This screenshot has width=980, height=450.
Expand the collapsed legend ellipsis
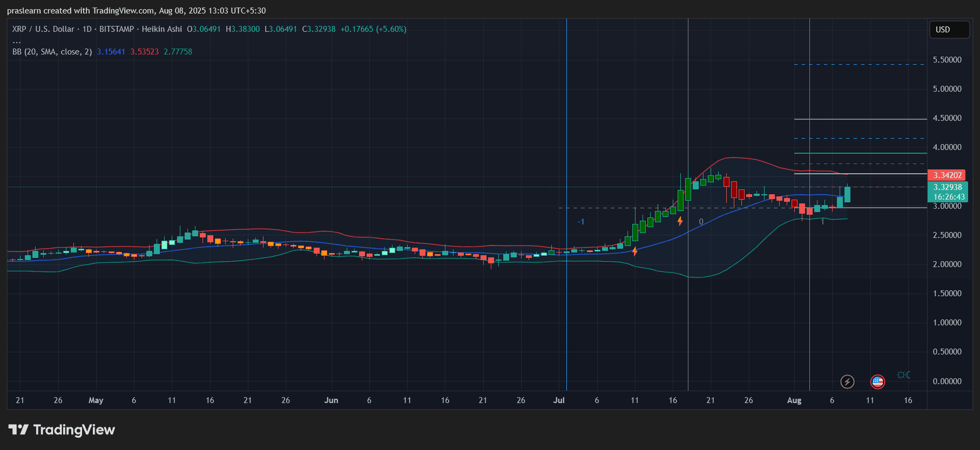[17, 41]
